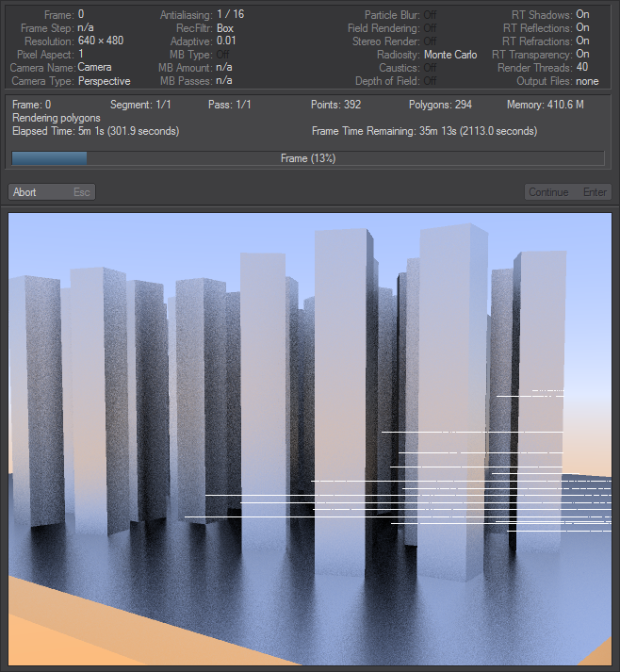The image size is (620, 672).
Task: Select the Render Threads value 40
Action: [582, 68]
